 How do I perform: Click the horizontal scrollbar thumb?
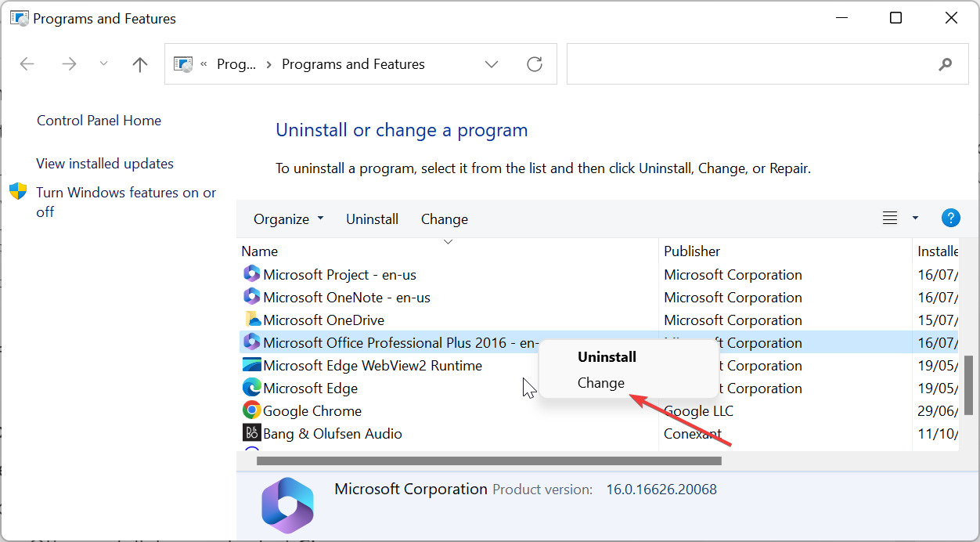488,461
